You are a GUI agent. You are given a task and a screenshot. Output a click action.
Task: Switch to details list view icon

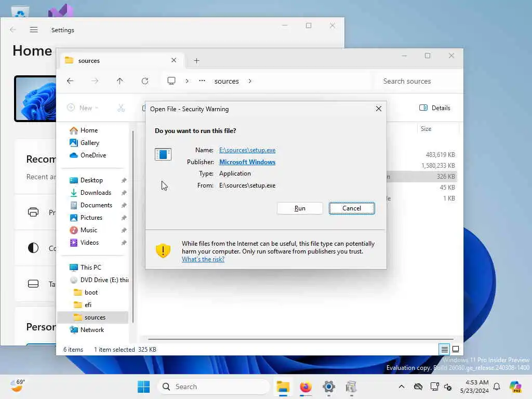click(445, 349)
